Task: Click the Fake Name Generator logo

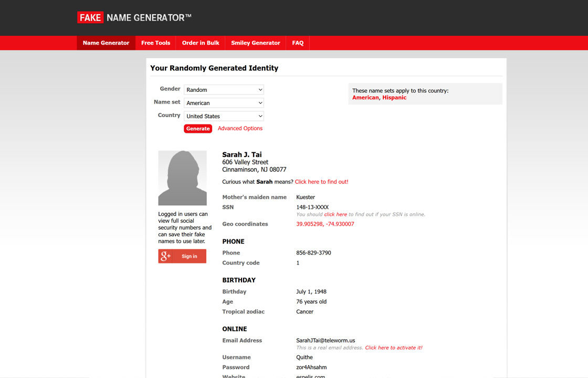Action: [x=134, y=18]
